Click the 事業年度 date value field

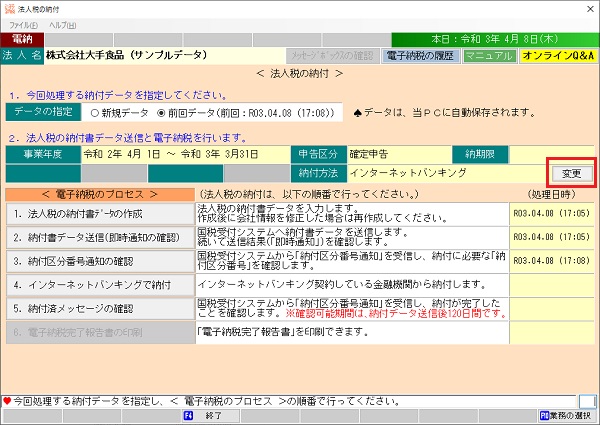coord(185,154)
